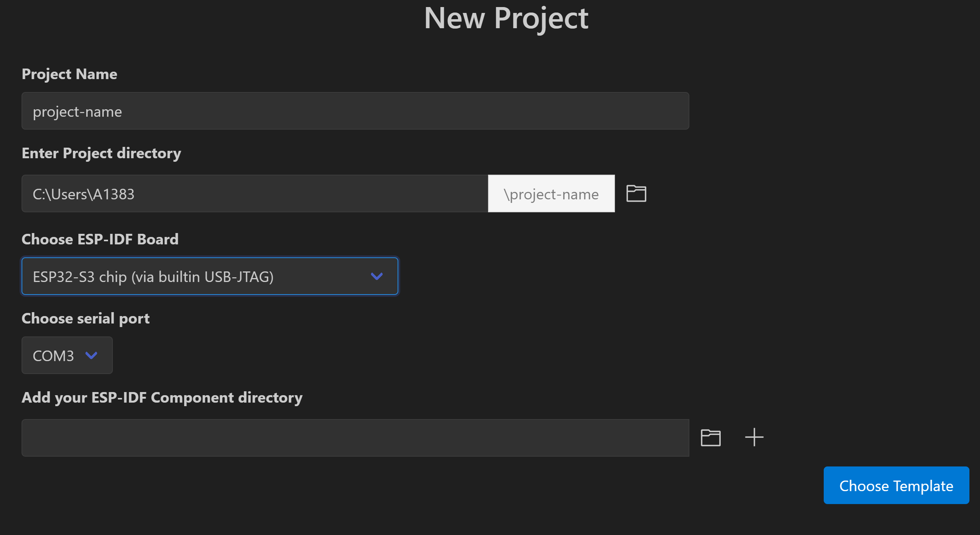Click the plus icon to add component
This screenshot has height=535, width=980.
pyautogui.click(x=754, y=437)
